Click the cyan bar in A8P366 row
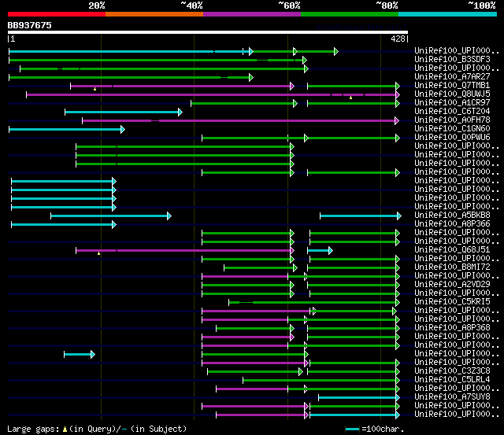 (64, 224)
